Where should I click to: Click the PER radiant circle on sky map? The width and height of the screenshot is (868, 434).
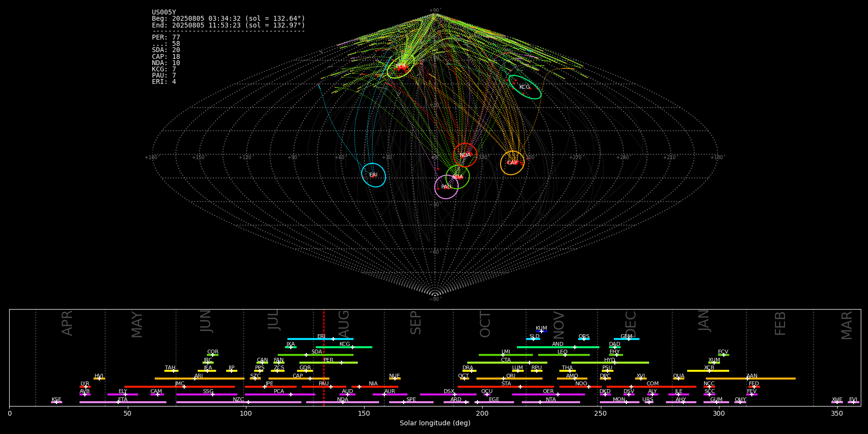point(401,67)
